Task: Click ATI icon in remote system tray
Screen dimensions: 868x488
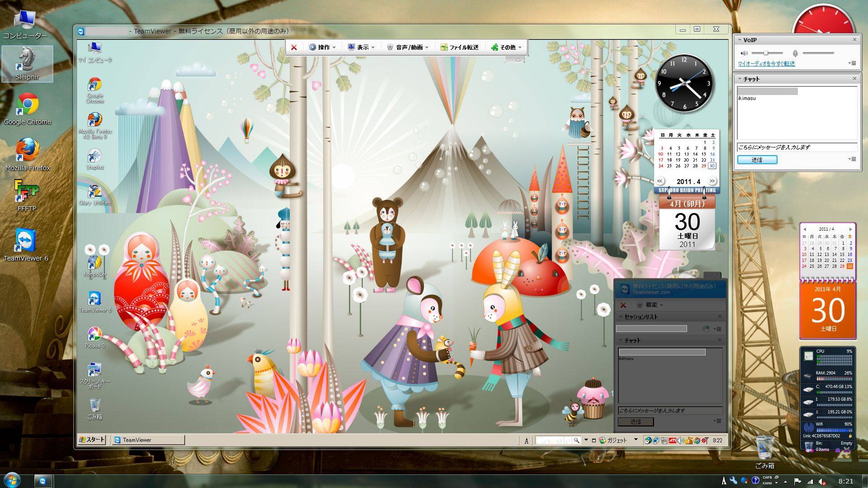Action: [x=673, y=440]
